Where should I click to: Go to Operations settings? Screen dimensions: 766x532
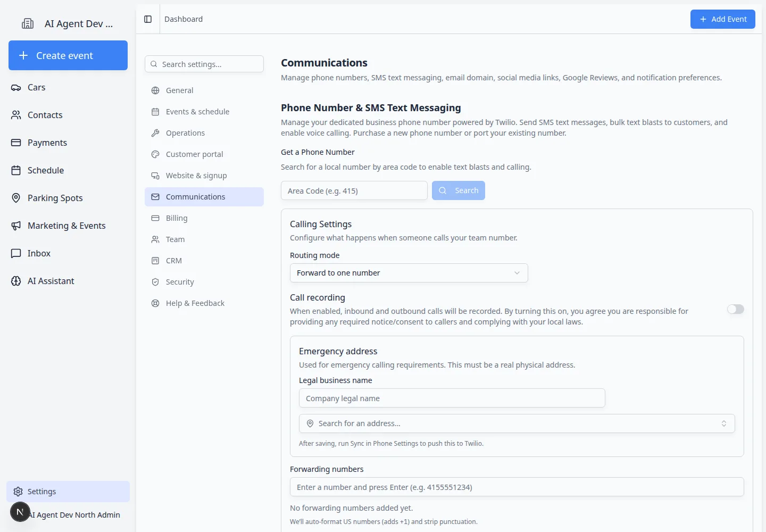pyautogui.click(x=204, y=133)
